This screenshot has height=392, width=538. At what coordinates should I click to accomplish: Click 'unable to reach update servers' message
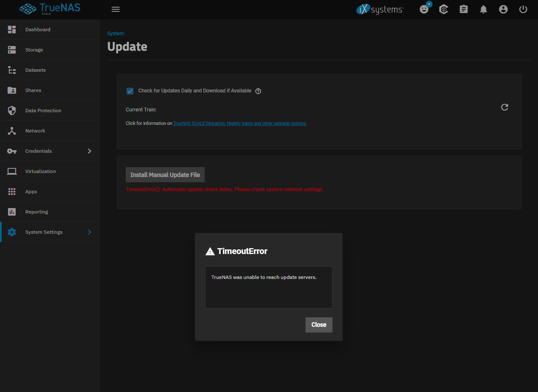point(264,277)
